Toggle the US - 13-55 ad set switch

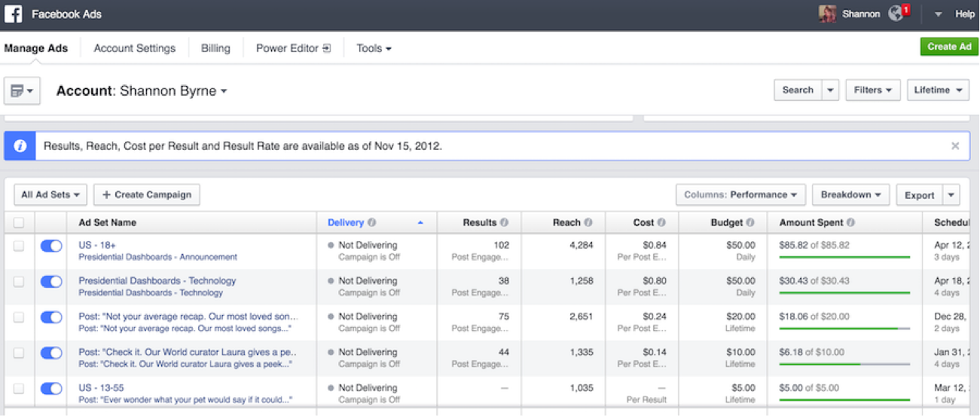pos(51,389)
